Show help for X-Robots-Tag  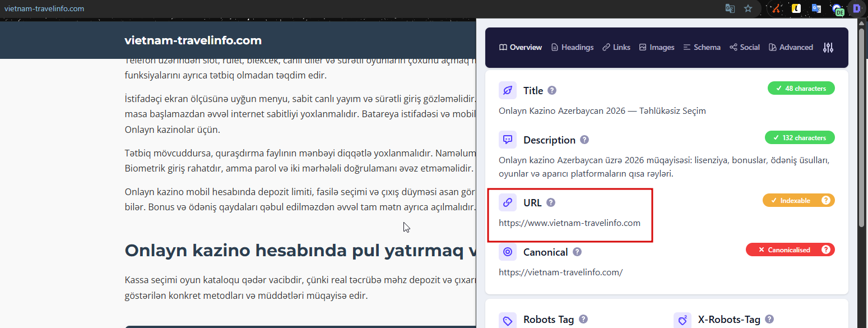point(769,319)
